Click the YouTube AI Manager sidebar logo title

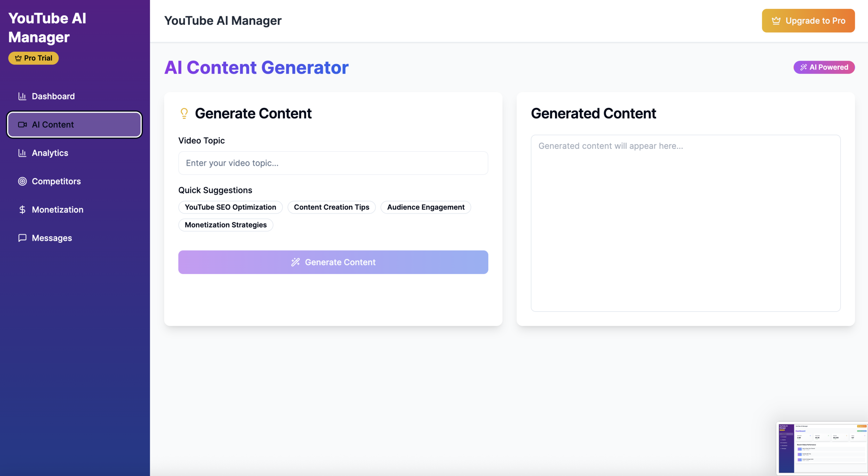tap(47, 28)
